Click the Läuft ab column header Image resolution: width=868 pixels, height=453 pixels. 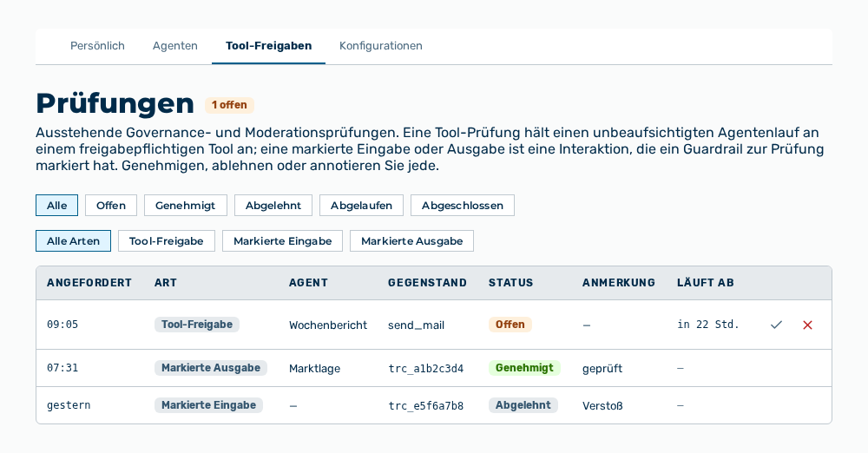click(705, 283)
